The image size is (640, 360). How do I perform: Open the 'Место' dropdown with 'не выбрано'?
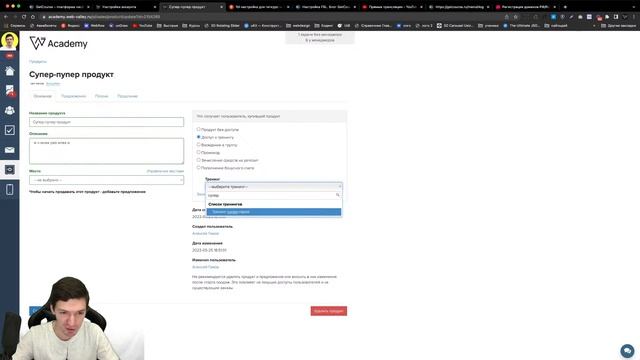coord(107,180)
